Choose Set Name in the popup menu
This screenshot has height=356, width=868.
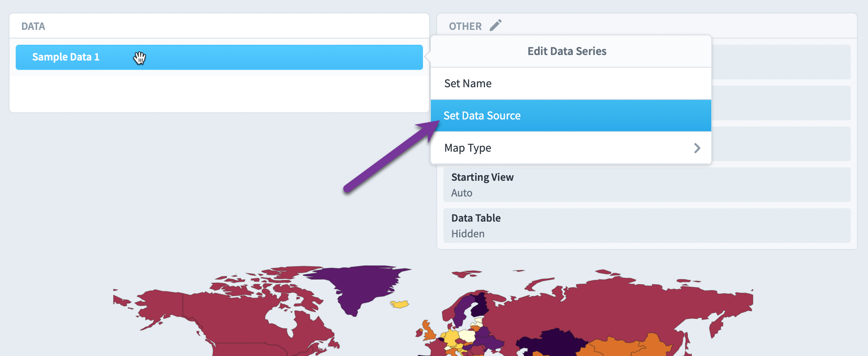point(571,83)
